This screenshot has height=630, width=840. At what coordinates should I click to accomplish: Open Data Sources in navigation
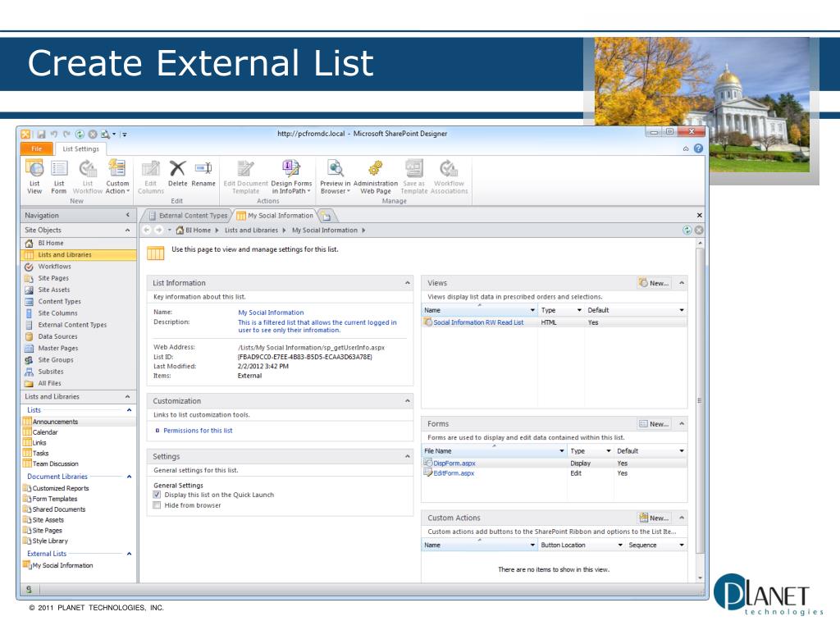tap(78, 337)
